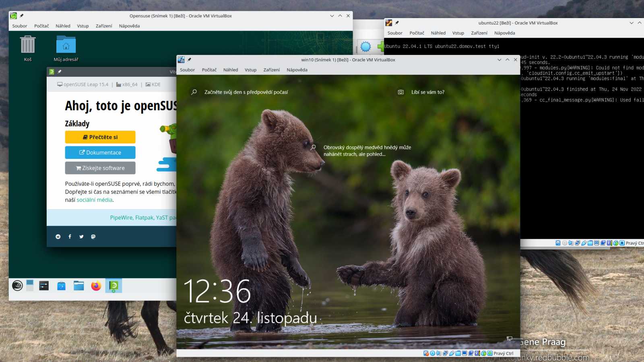Viewport: 644px width, 362px height.
Task: Click the blue Dokumentace button
Action: tap(100, 152)
